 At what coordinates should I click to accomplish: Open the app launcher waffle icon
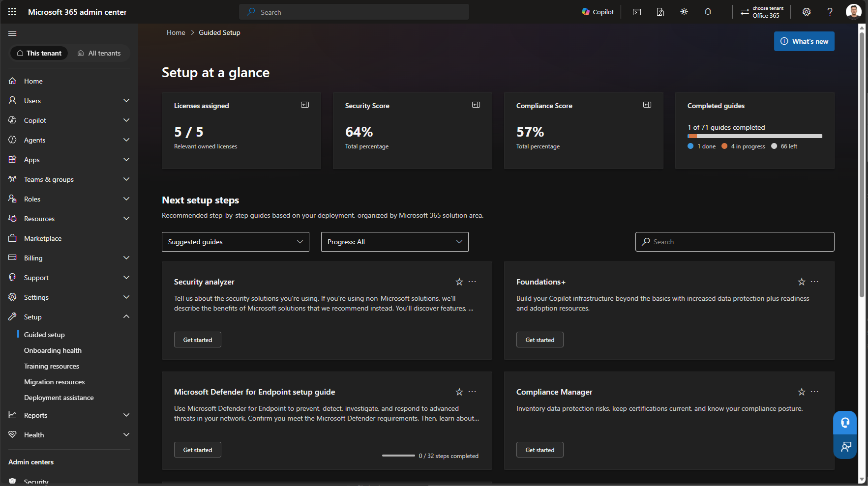pyautogui.click(x=12, y=12)
